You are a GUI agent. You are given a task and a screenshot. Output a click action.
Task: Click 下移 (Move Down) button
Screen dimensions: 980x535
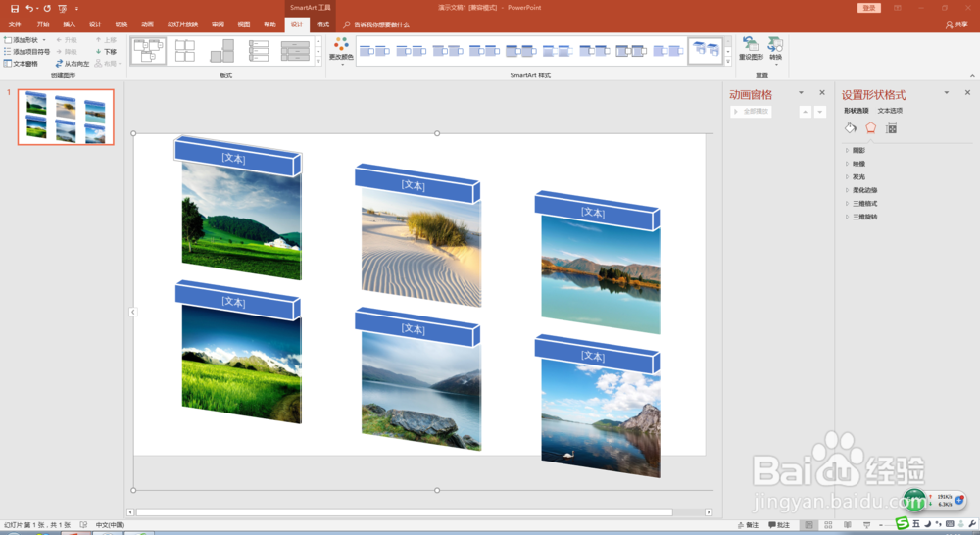[x=106, y=52]
